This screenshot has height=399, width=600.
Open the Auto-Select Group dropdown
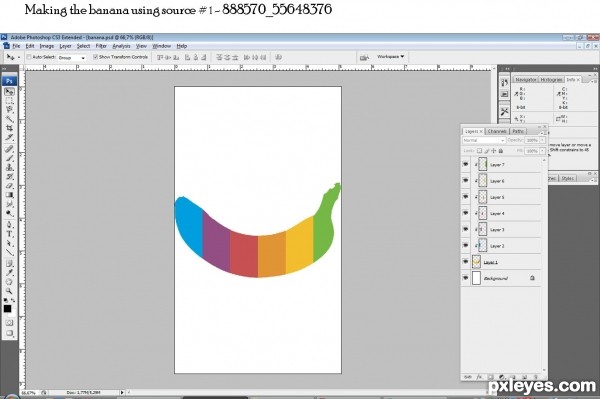click(x=72, y=57)
